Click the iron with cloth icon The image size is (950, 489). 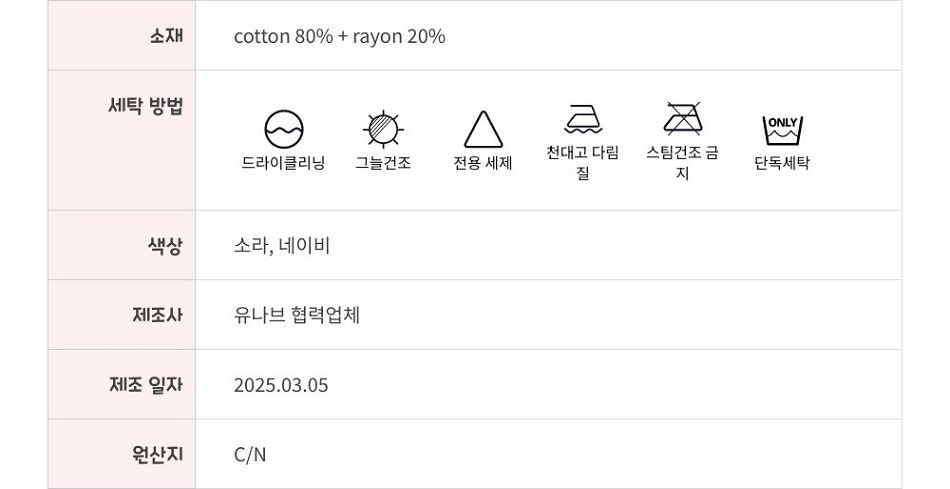tap(583, 119)
